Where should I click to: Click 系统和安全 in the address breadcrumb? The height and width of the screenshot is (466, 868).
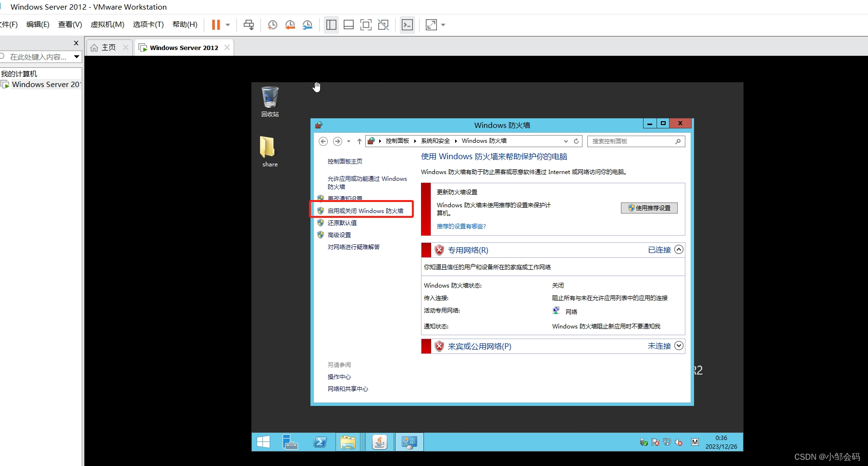coord(435,141)
